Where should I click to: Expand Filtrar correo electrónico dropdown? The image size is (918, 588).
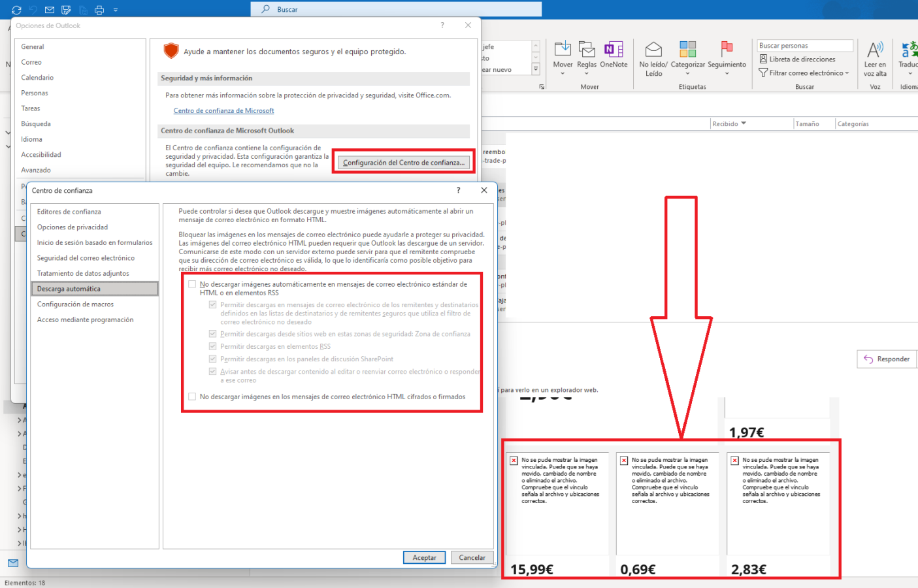(x=804, y=73)
